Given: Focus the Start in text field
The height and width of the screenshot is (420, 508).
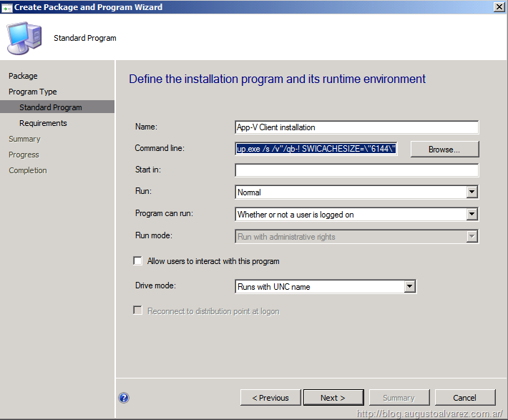Looking at the screenshot, I should click(356, 170).
